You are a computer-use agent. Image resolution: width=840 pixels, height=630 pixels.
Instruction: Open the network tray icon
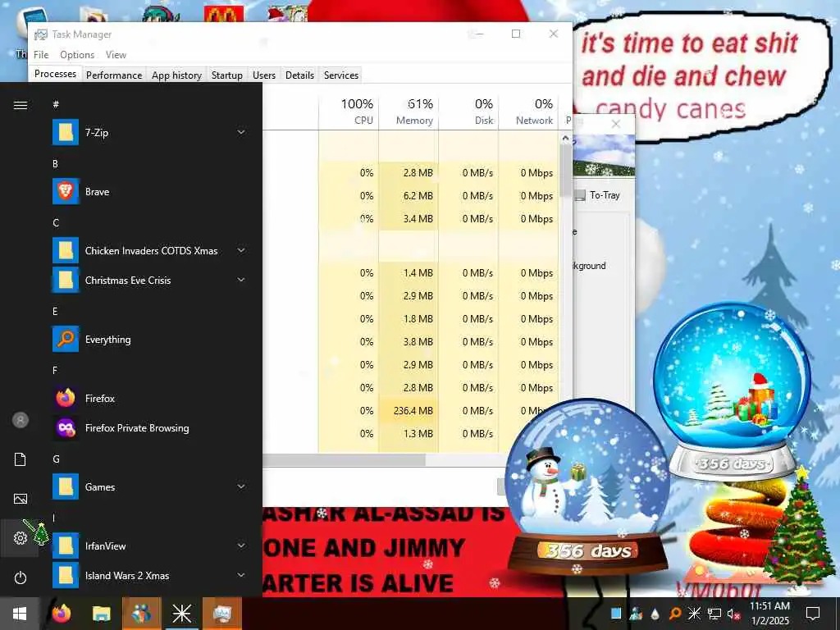[714, 614]
